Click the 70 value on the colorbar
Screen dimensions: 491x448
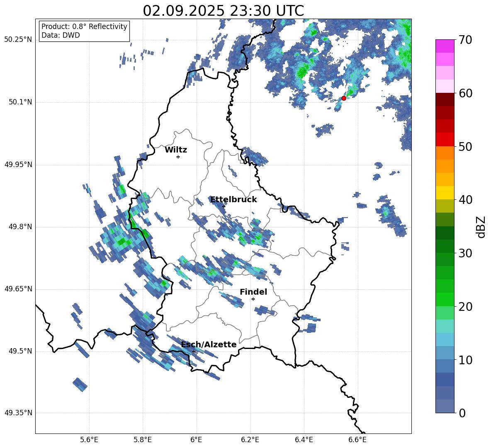pos(466,40)
